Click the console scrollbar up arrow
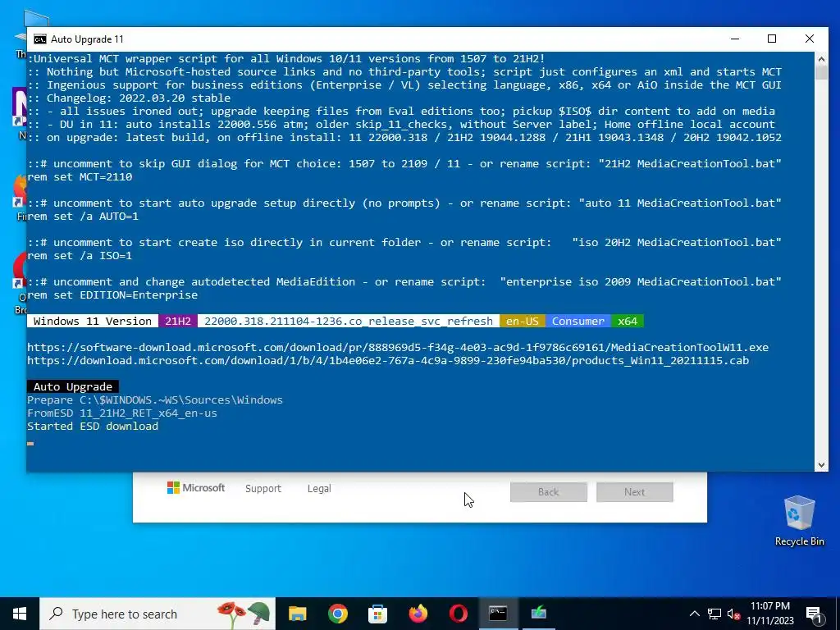The width and height of the screenshot is (840, 630). click(x=821, y=58)
